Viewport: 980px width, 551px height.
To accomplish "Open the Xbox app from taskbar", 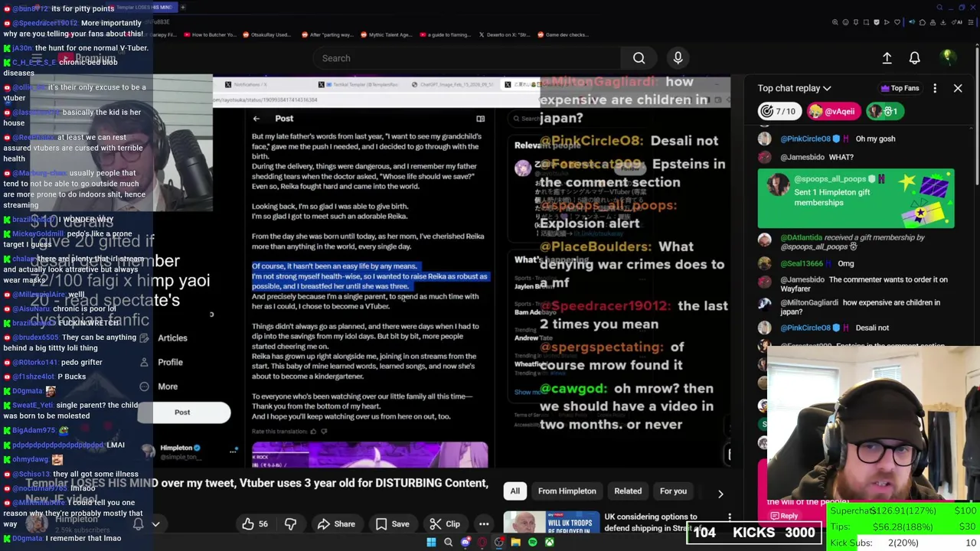I will (549, 543).
